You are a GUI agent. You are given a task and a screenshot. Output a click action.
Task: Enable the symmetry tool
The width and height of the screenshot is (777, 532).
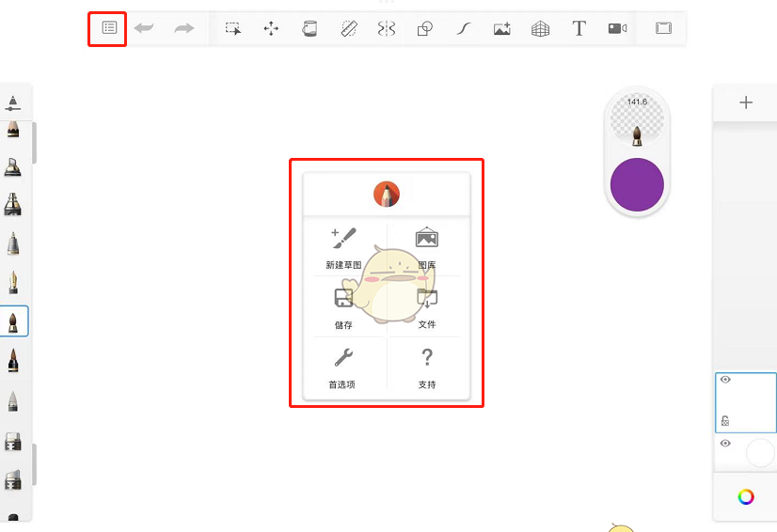[x=387, y=28]
